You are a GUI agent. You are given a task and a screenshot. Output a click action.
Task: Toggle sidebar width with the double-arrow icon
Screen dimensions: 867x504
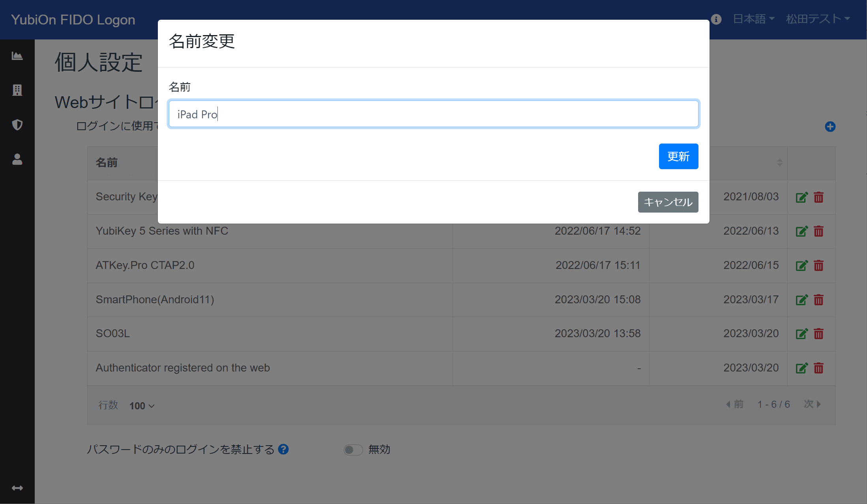17,488
